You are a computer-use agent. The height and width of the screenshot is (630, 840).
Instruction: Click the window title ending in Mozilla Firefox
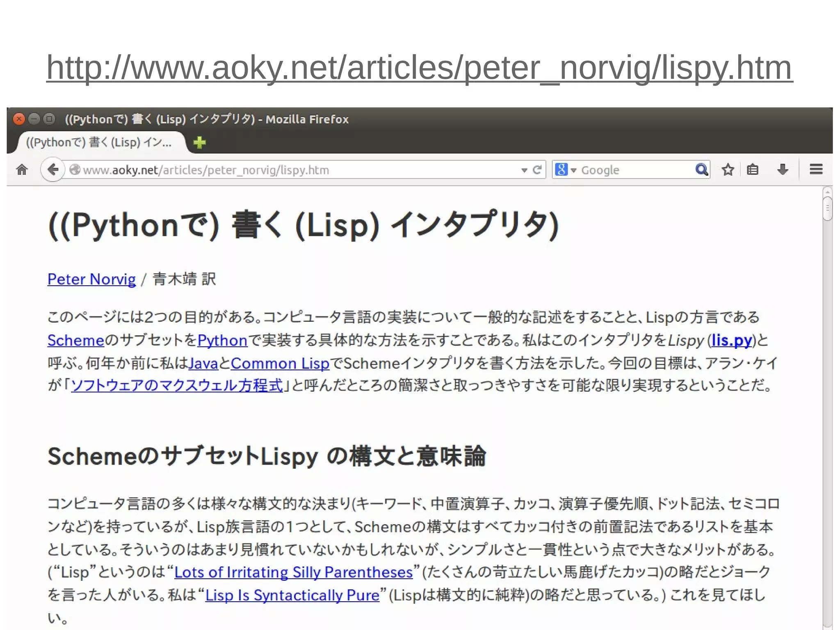click(207, 119)
